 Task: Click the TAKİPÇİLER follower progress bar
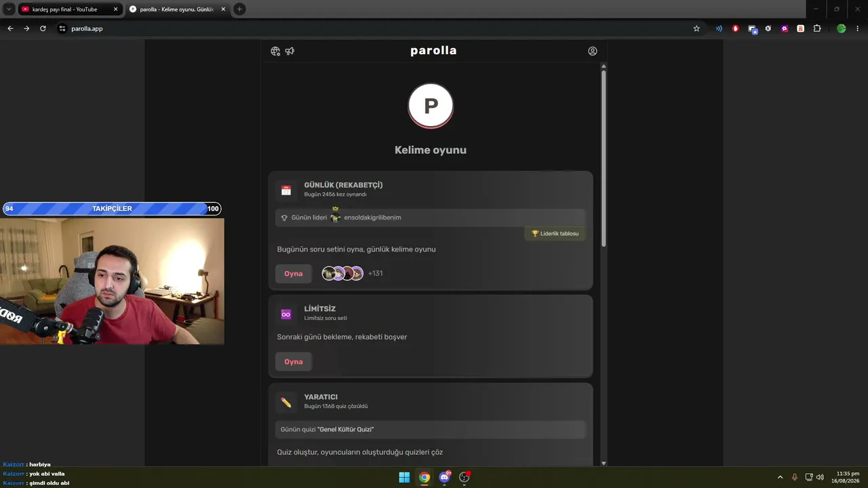(112, 209)
